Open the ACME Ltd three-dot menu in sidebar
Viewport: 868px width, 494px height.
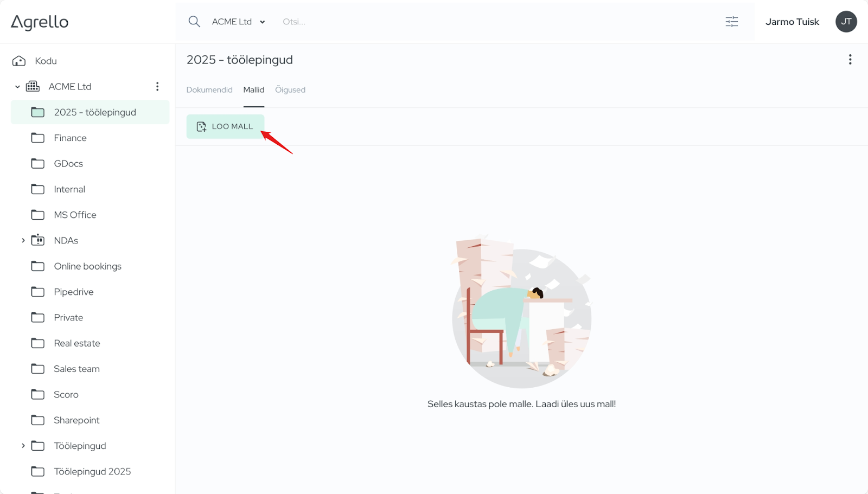[157, 87]
